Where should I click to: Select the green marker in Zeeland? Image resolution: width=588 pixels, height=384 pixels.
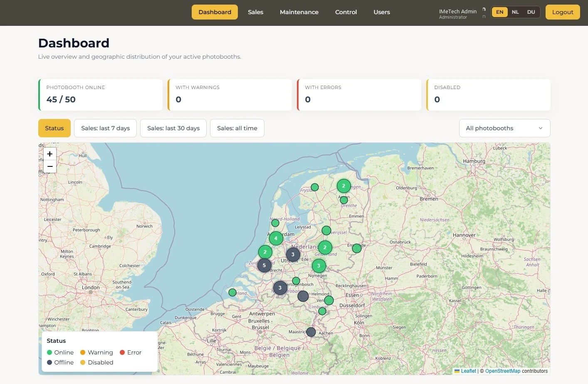coord(232,292)
